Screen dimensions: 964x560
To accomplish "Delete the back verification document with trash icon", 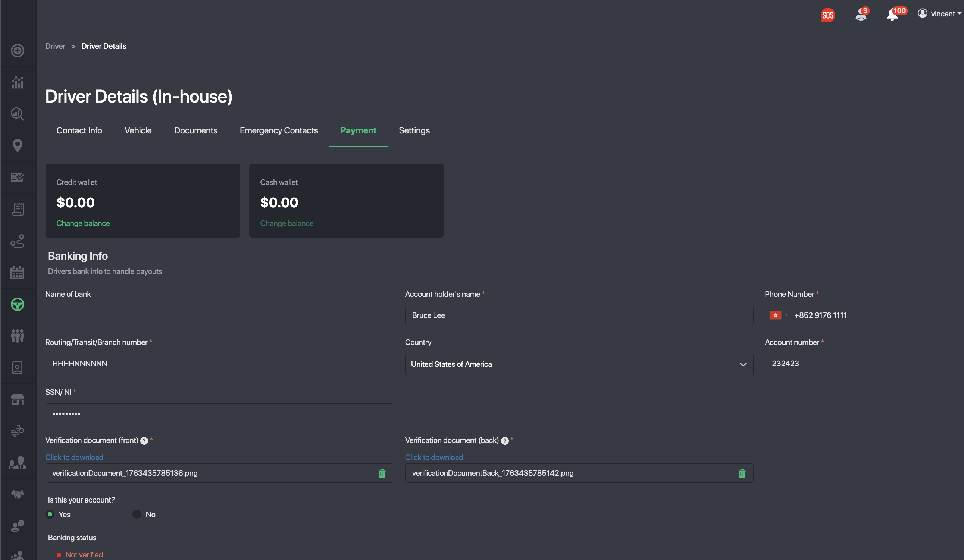I will pos(742,473).
